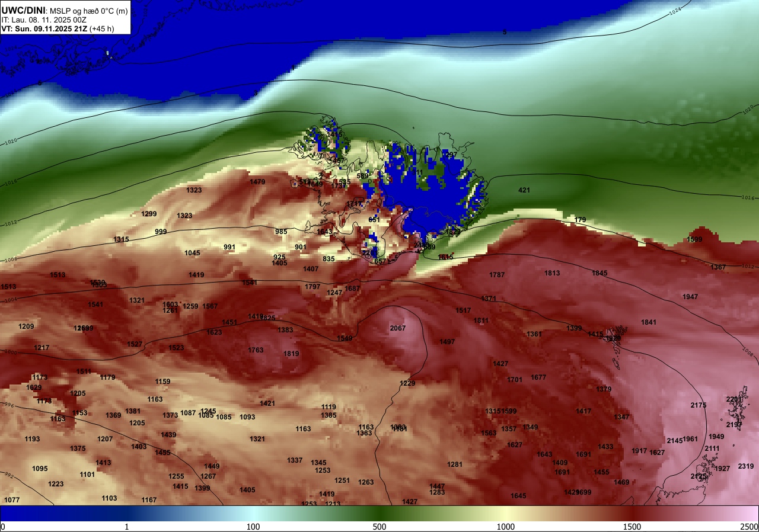Viewport: 759px width, 532px height.
Task: Click the map value 991
Action: (x=229, y=247)
